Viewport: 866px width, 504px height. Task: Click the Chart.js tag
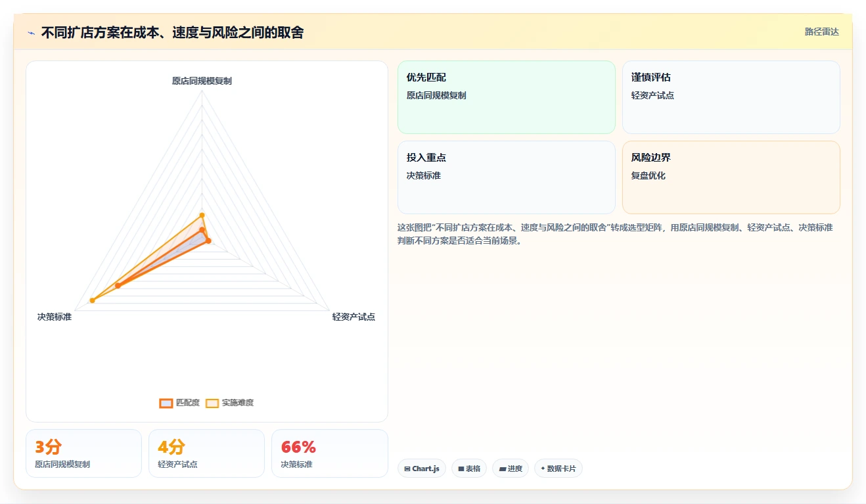tap(421, 469)
